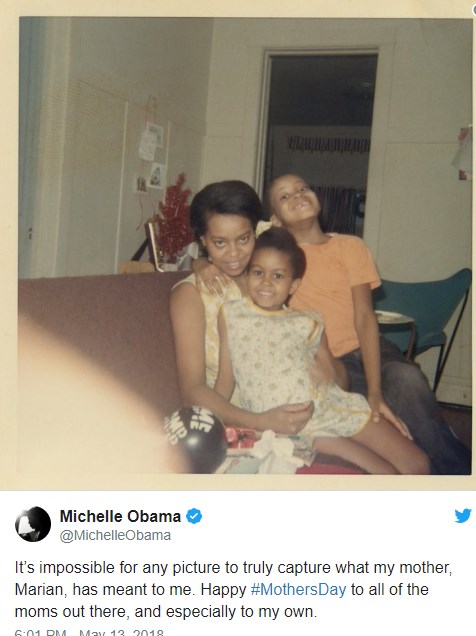Click the last line of tweet text
The width and height of the screenshot is (476, 636).
click(165, 611)
